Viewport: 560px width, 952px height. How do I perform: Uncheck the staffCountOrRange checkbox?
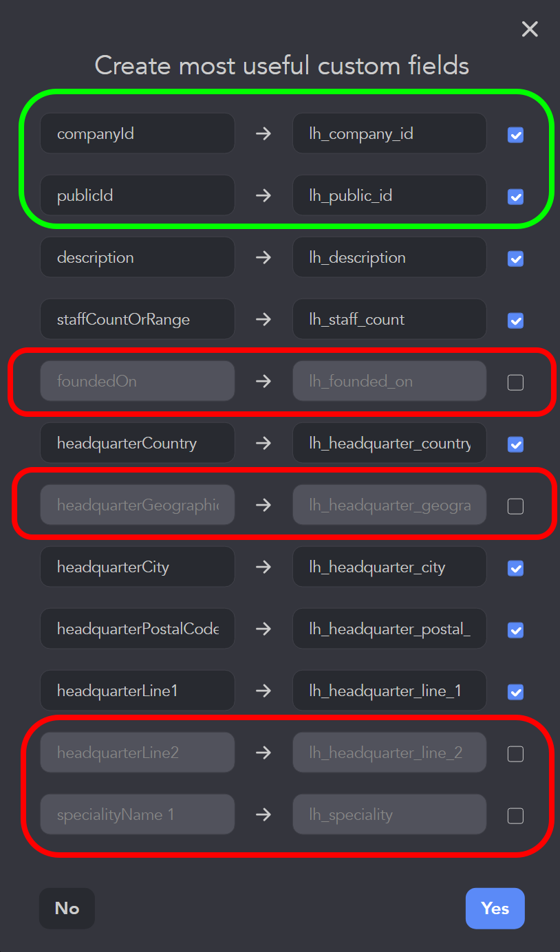coord(515,321)
